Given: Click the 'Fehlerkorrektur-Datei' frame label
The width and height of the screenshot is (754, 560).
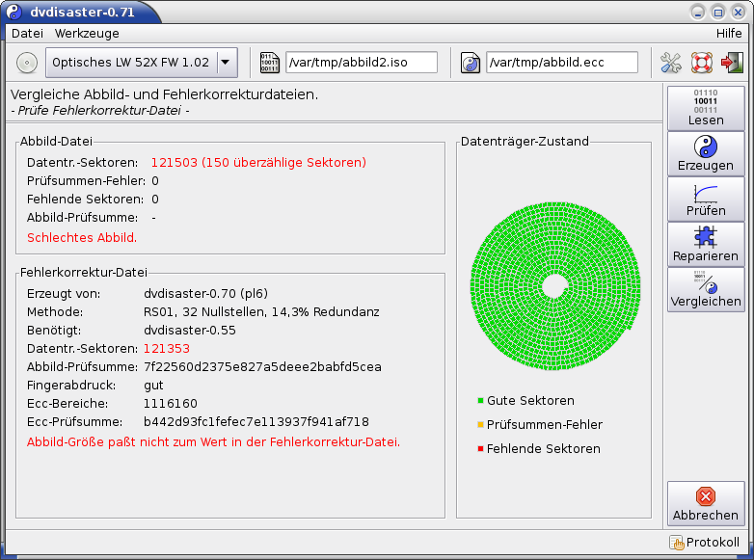Looking at the screenshot, I should coord(84,273).
